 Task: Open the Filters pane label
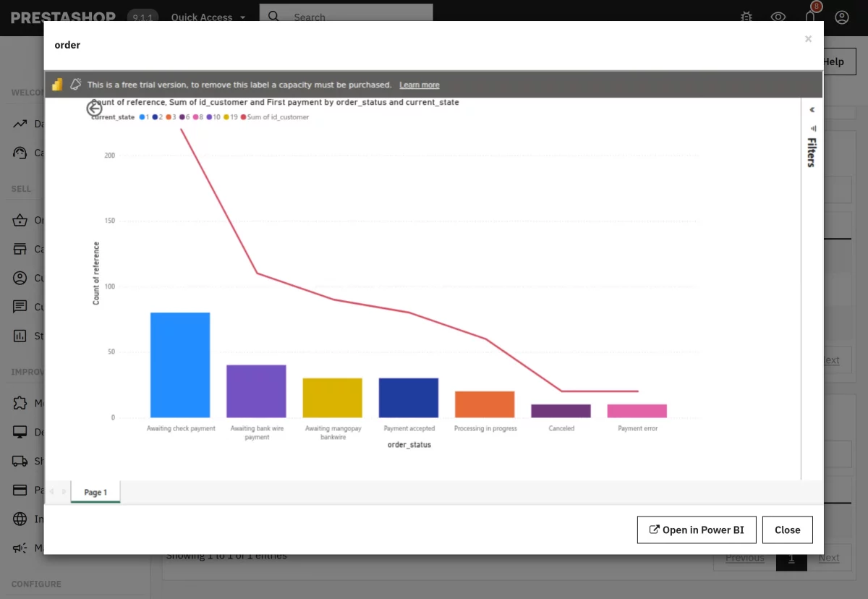pyautogui.click(x=812, y=152)
